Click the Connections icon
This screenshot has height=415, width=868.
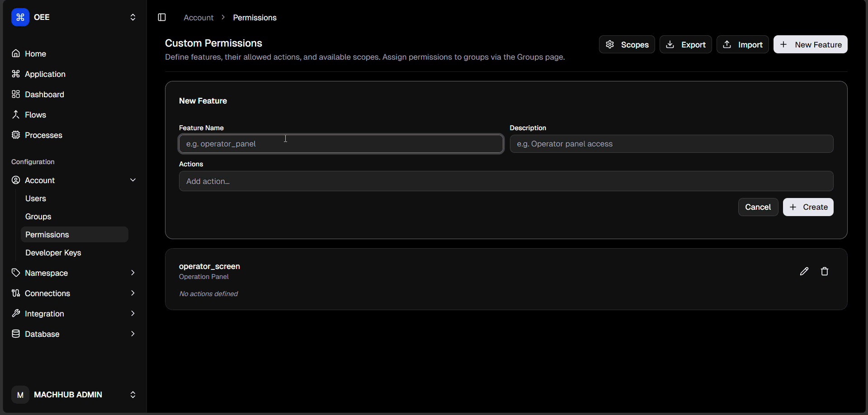click(16, 293)
